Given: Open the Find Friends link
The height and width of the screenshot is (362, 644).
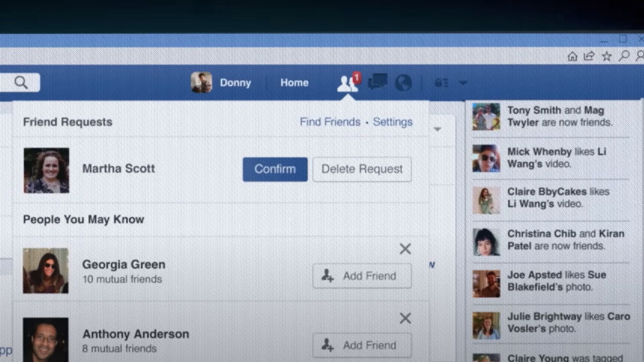Looking at the screenshot, I should pos(330,122).
